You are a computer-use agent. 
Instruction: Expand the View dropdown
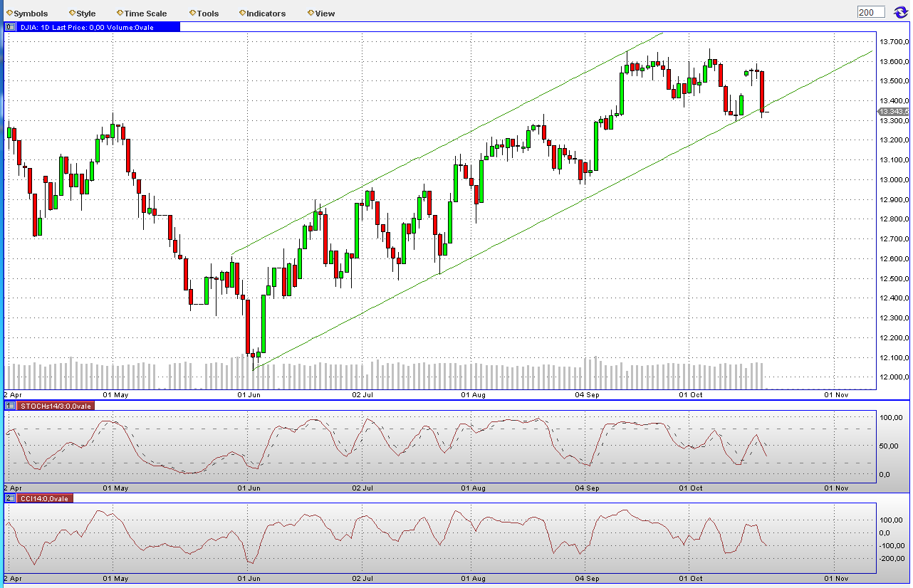click(x=325, y=13)
